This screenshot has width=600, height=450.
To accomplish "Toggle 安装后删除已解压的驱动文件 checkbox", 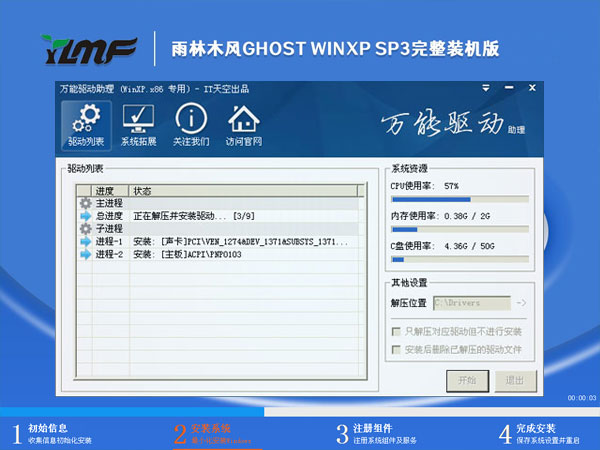I will tap(396, 349).
